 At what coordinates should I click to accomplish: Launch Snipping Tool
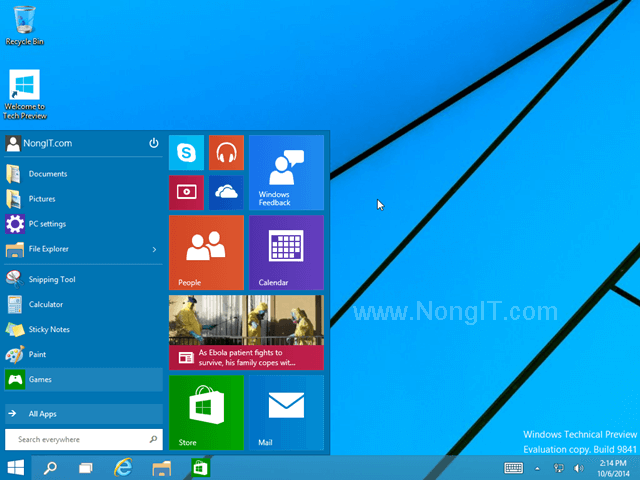(83, 279)
